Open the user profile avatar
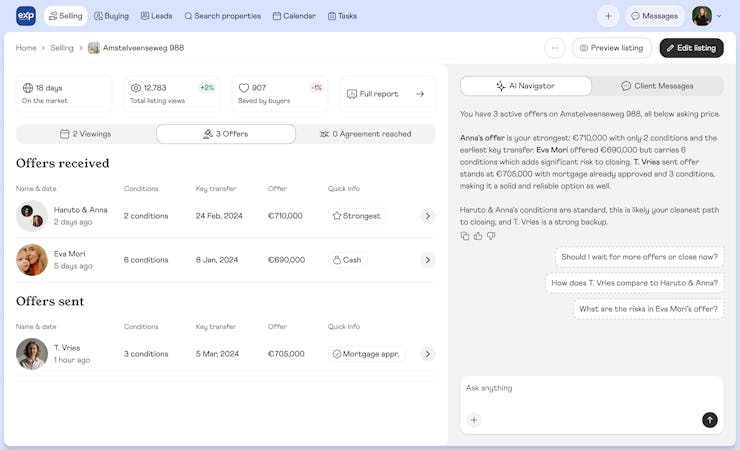This screenshot has height=450, width=740. tap(702, 16)
